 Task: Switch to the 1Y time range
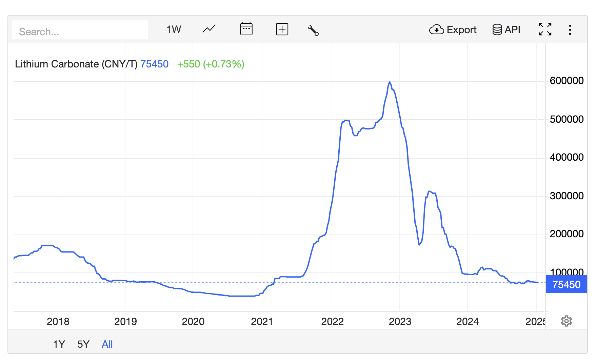59,344
